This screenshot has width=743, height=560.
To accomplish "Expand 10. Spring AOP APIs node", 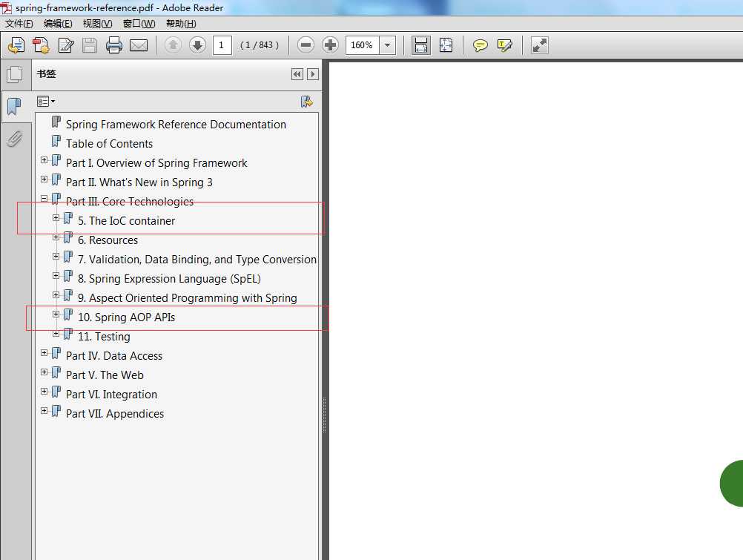I will click(56, 314).
